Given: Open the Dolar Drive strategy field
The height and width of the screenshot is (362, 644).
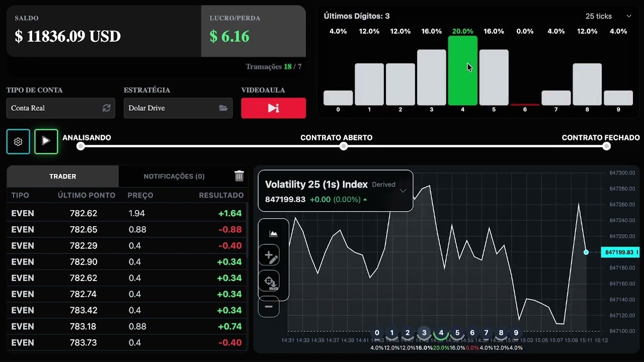Looking at the screenshot, I should 178,108.
